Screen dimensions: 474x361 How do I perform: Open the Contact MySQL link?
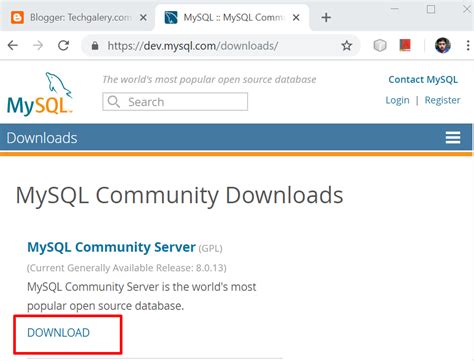[423, 80]
